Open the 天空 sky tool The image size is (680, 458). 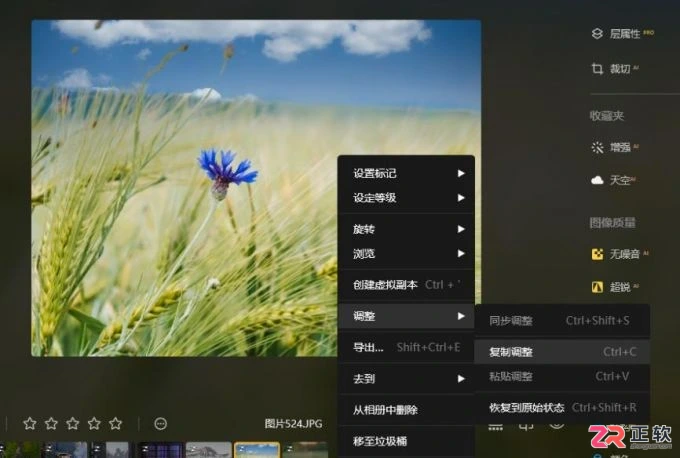tap(613, 180)
